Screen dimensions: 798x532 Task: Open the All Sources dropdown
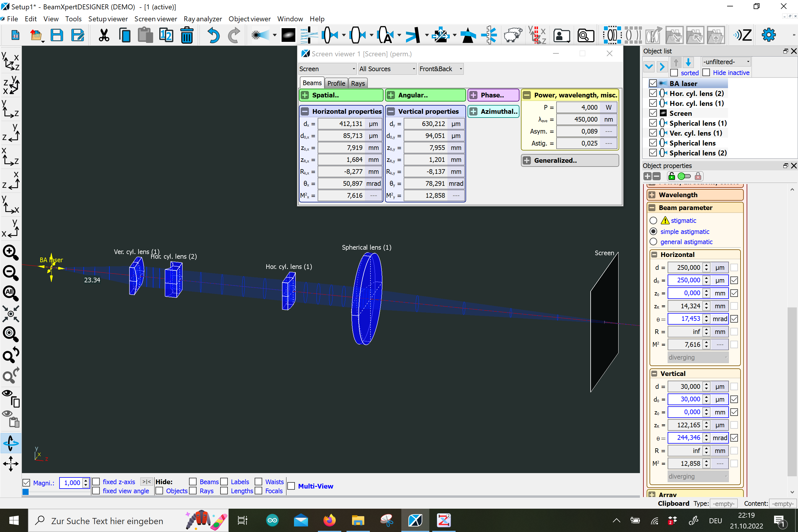click(x=387, y=69)
